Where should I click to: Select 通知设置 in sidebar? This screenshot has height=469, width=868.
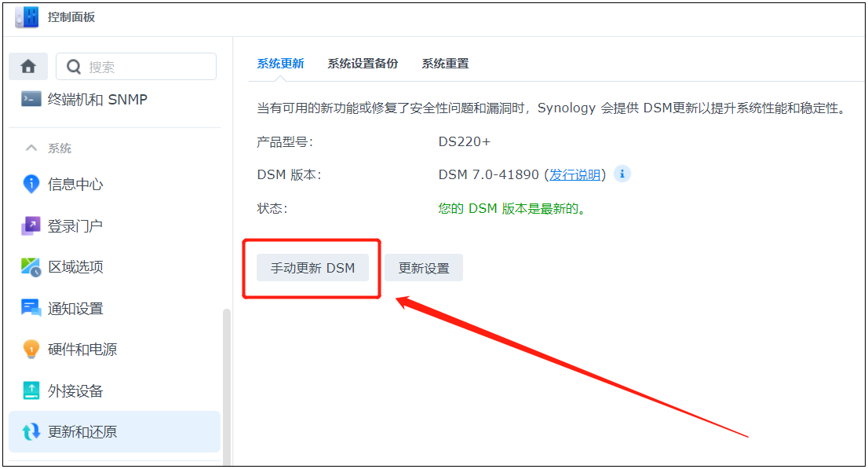pyautogui.click(x=115, y=308)
